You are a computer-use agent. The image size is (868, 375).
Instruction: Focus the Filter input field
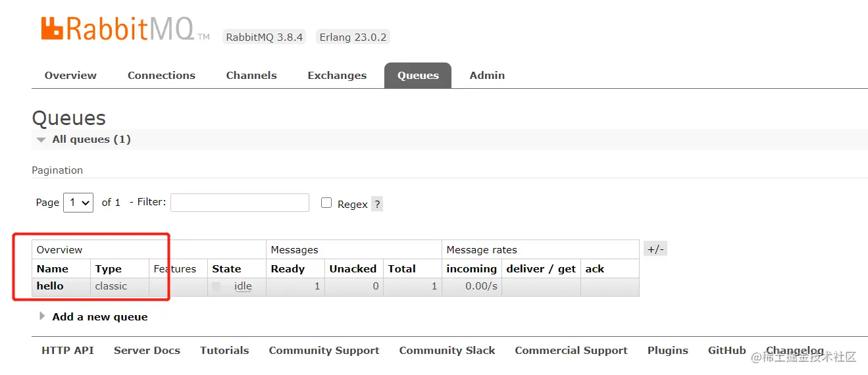click(x=240, y=203)
